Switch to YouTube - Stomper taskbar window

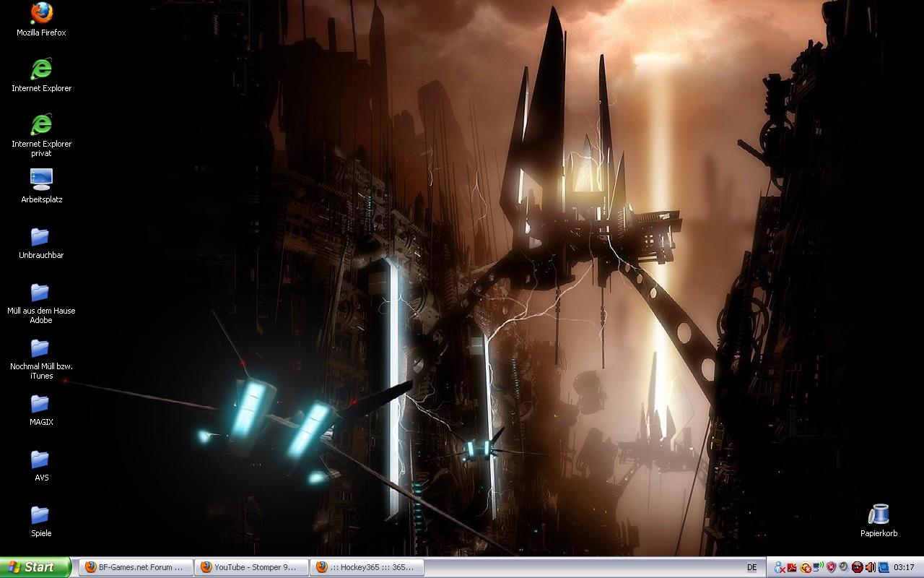[x=250, y=567]
